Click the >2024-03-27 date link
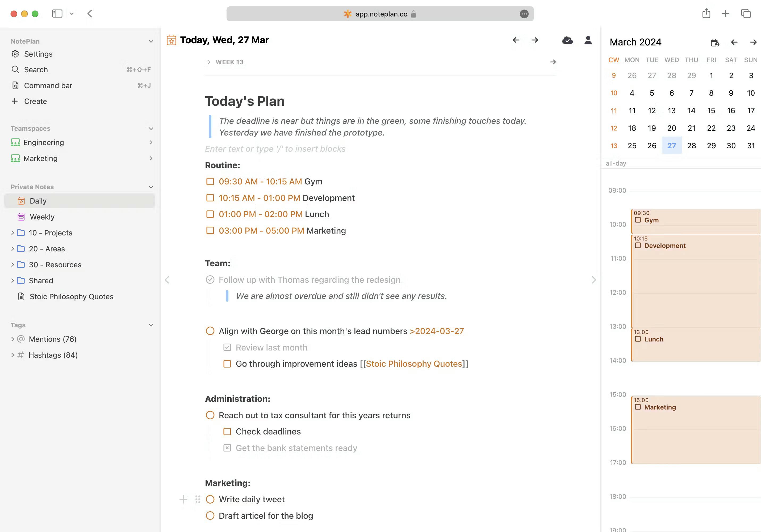This screenshot has width=761, height=532. pyautogui.click(x=437, y=331)
